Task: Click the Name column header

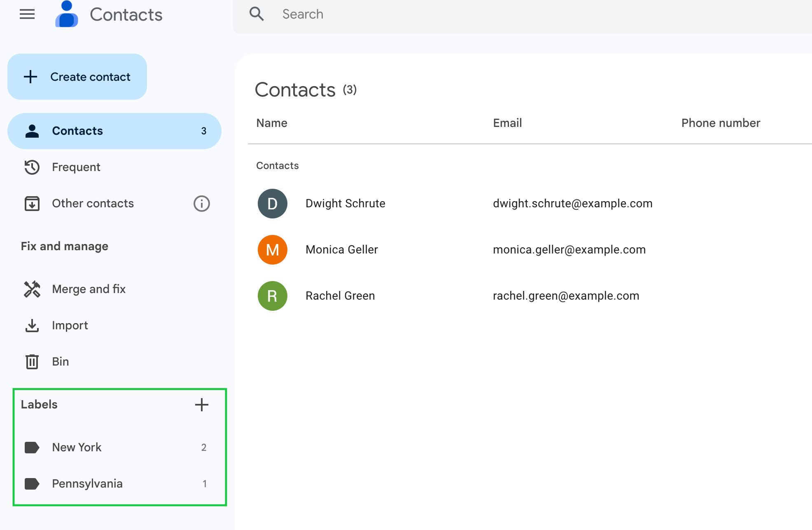Action: pos(272,123)
